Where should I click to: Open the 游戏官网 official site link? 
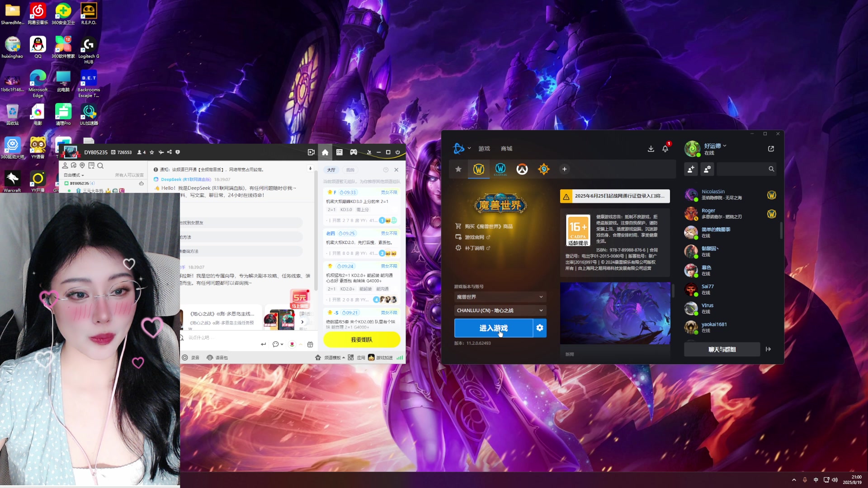[473, 237]
